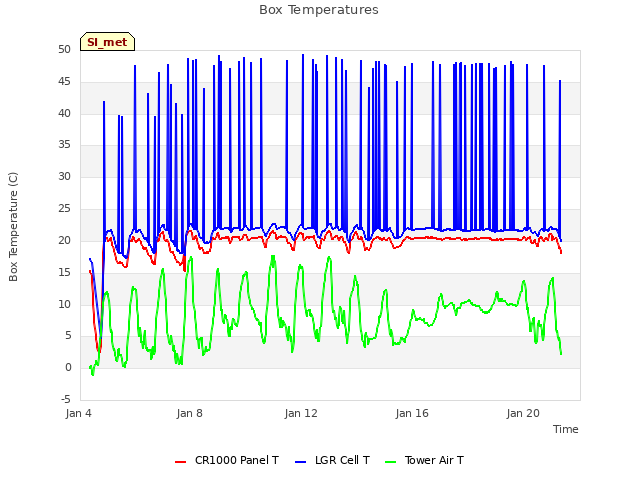Click the 5 y-axis tick label
Screen dimensions: 640x480
click(68, 336)
